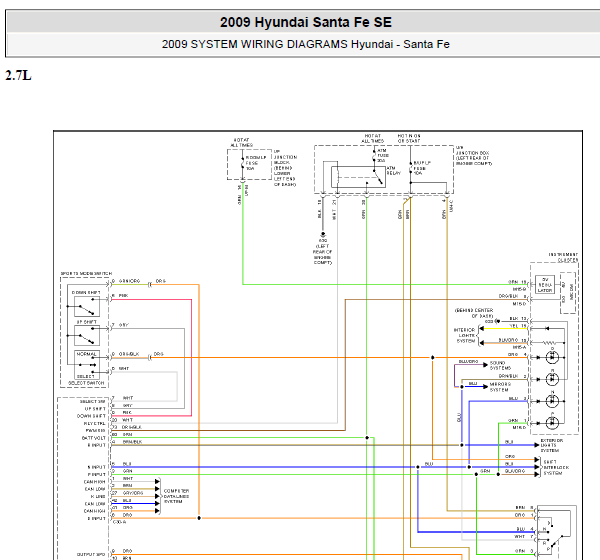Viewport: 600px width, 560px height.
Task: Click the "C30-A" connector label
Action: pyautogui.click(x=119, y=522)
